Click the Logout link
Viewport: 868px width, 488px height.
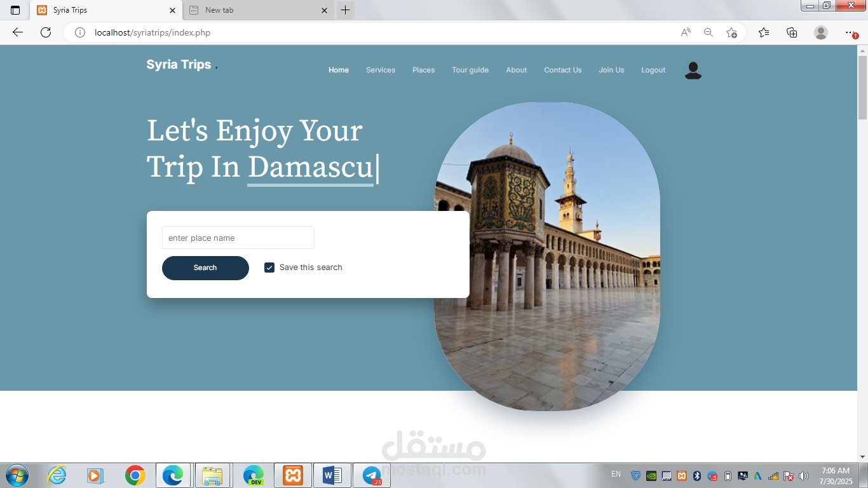click(x=653, y=70)
